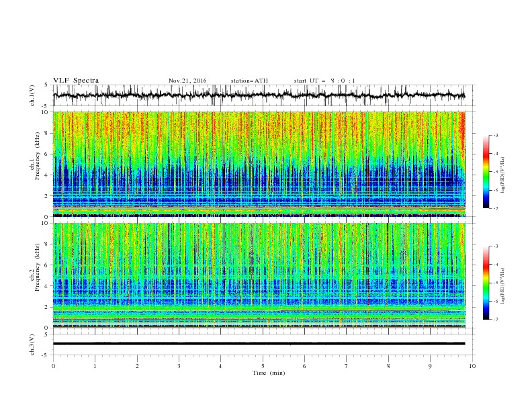Click the "ch.3(V)" waveform axis label
532x411 pixels.
click(32, 345)
